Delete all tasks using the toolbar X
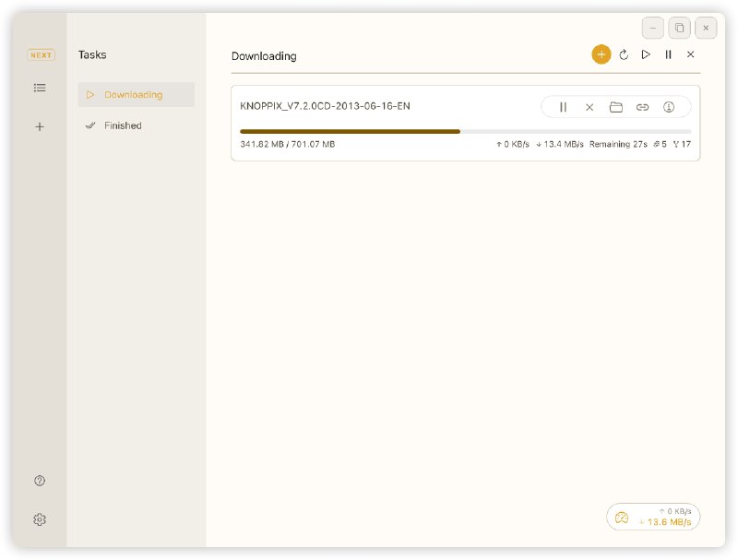Image resolution: width=738 pixels, height=560 pixels. (x=690, y=54)
